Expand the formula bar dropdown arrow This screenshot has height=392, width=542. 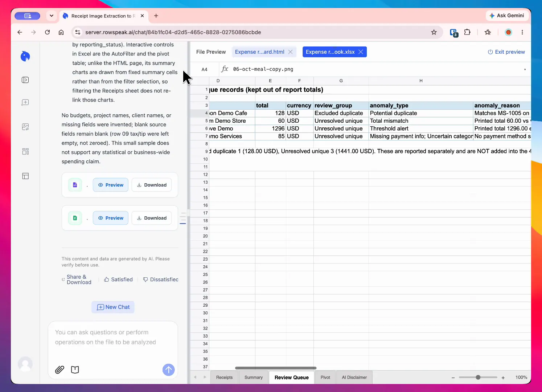point(525,70)
